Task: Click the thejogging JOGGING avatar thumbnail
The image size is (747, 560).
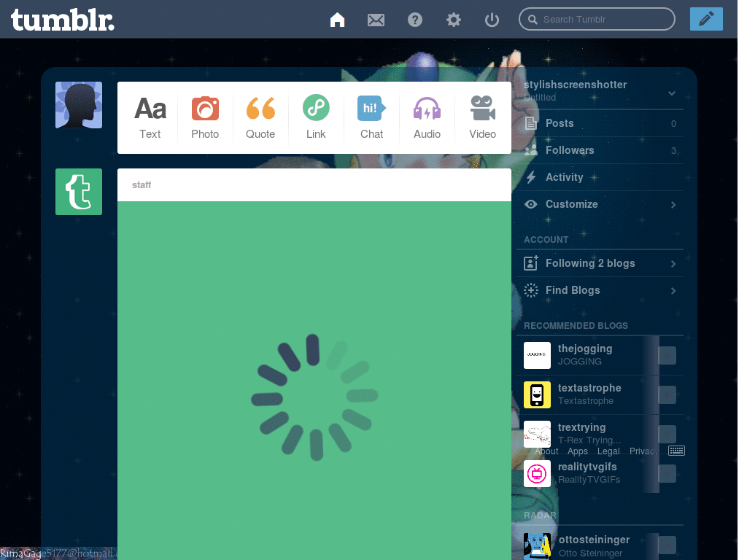Action: tap(537, 355)
